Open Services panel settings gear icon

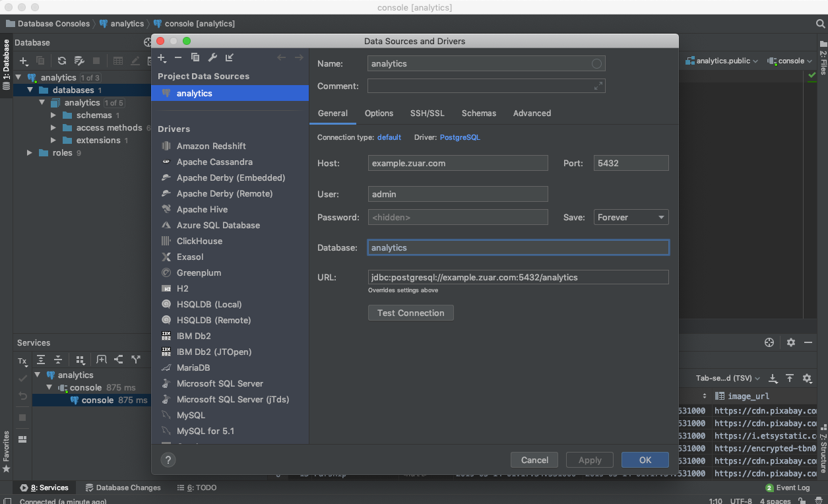pos(791,342)
